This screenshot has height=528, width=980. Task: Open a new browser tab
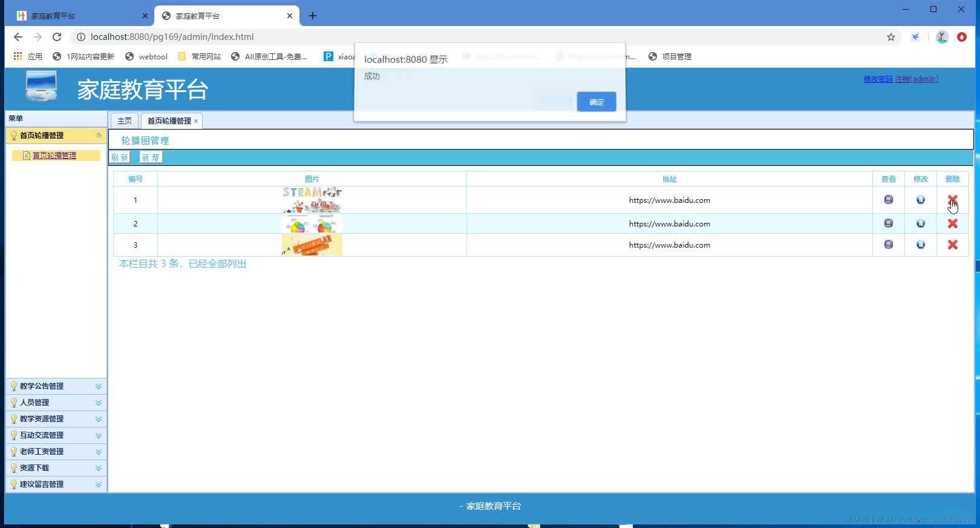[x=313, y=16]
